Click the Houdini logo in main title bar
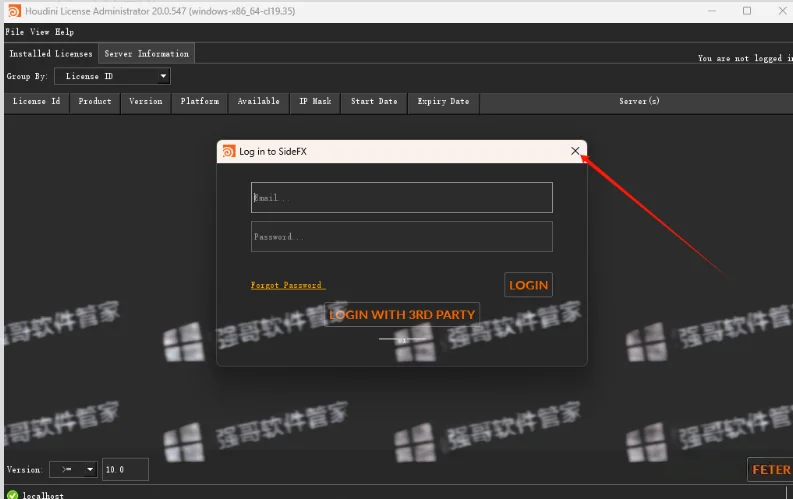Image resolution: width=793 pixels, height=499 pixels. pyautogui.click(x=15, y=11)
